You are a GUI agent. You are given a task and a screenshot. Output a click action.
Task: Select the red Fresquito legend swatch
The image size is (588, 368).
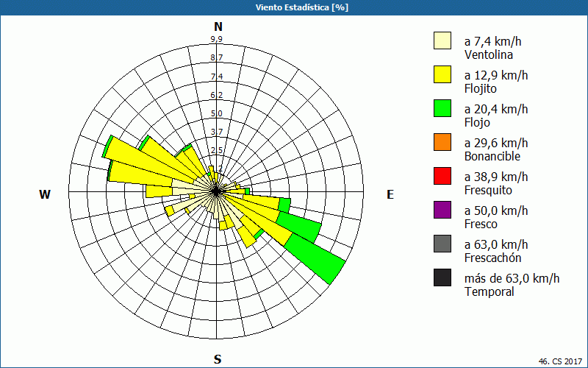[x=442, y=176]
